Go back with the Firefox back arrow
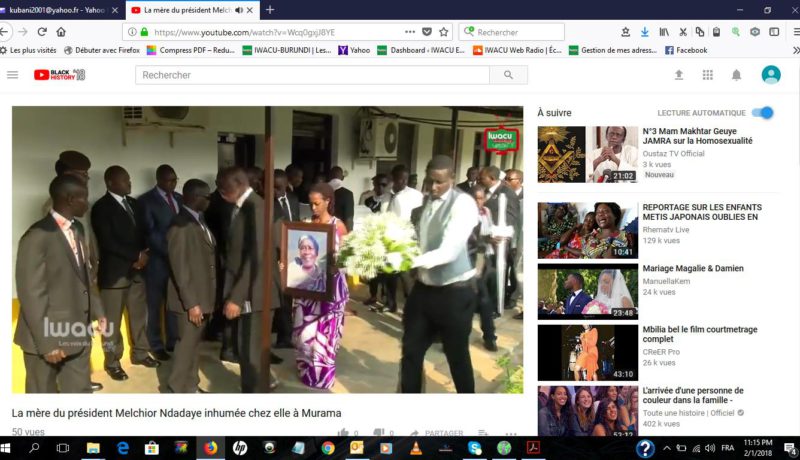The width and height of the screenshot is (800, 460). [x=5, y=32]
